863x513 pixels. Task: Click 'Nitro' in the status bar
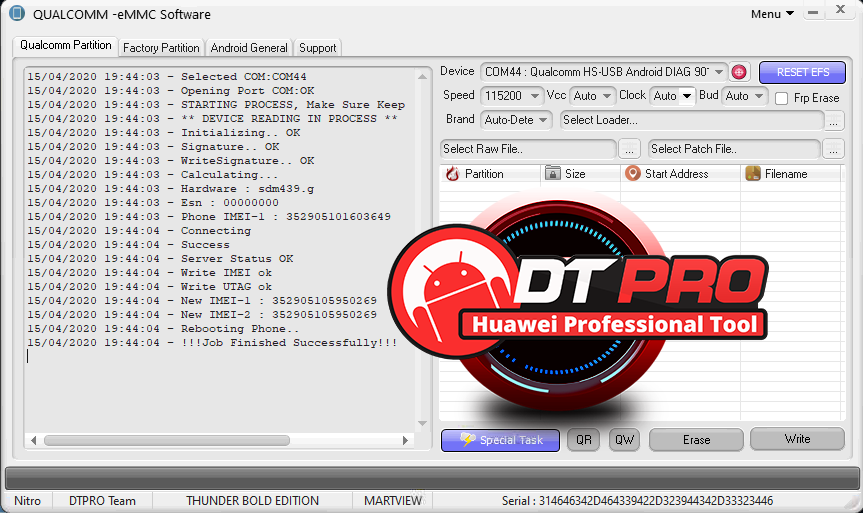tap(28, 501)
